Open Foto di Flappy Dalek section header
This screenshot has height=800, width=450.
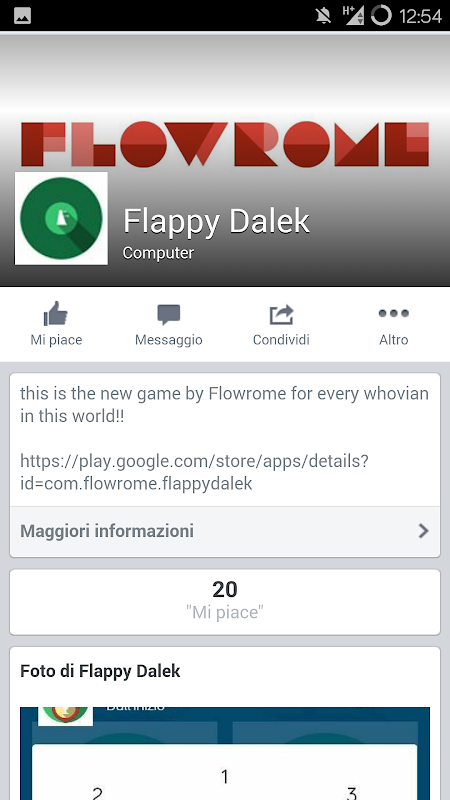pos(100,671)
